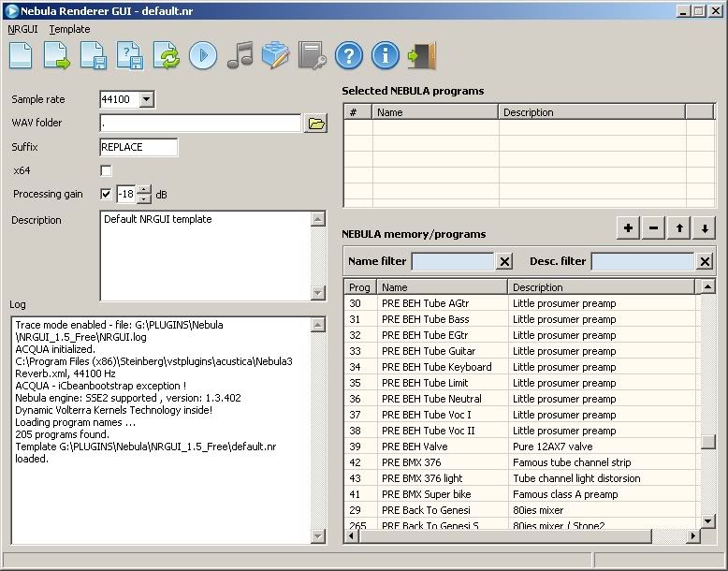This screenshot has height=571, width=728.
Task: Select PRE BEH Tube Voc I row
Action: point(520,415)
